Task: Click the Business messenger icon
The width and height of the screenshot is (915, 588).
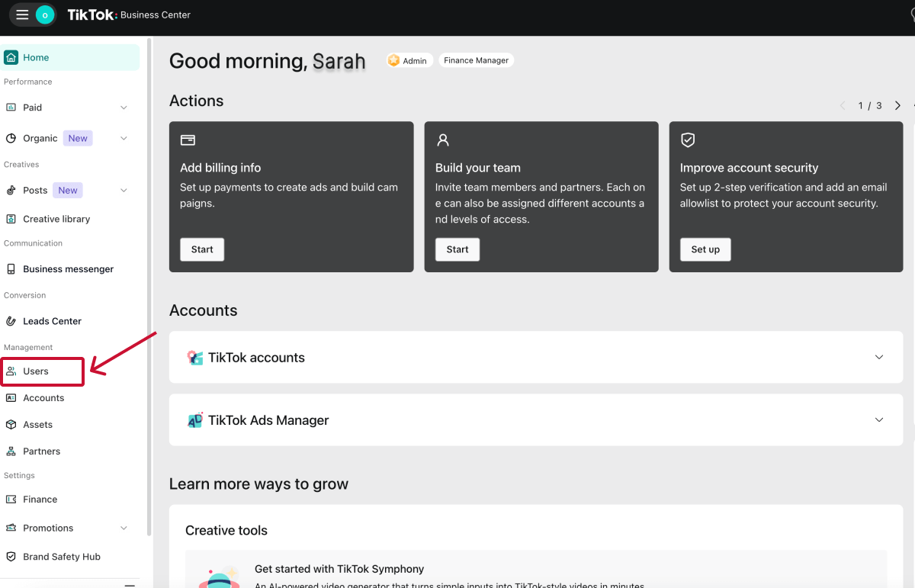Action: (11, 269)
